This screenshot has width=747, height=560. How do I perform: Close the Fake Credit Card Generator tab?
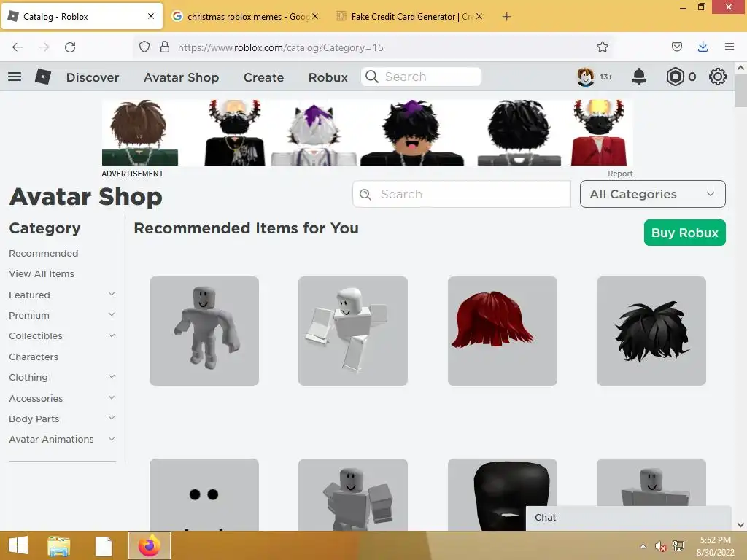(479, 16)
